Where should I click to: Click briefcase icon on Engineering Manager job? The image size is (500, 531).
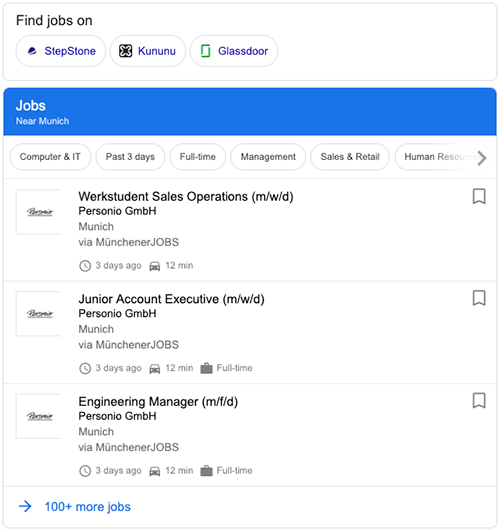pos(206,471)
